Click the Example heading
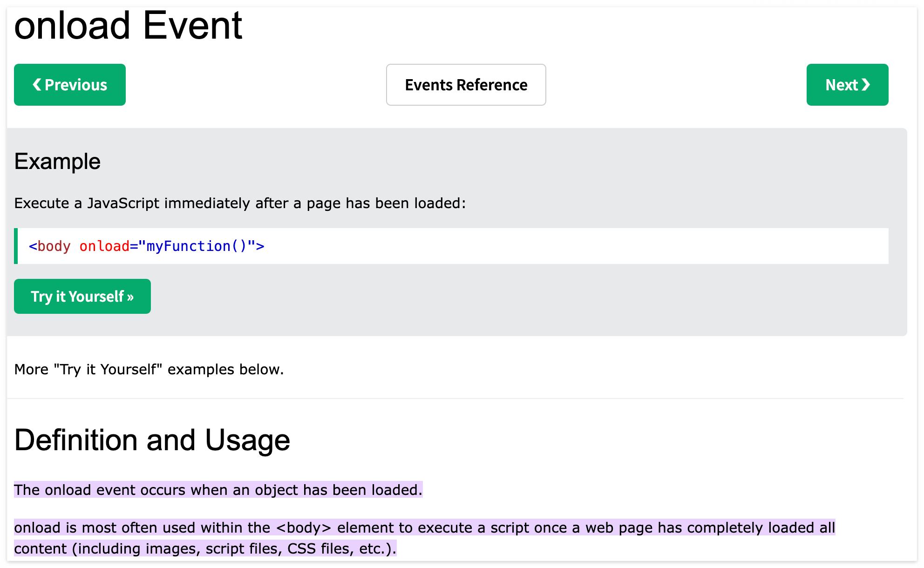 [57, 162]
